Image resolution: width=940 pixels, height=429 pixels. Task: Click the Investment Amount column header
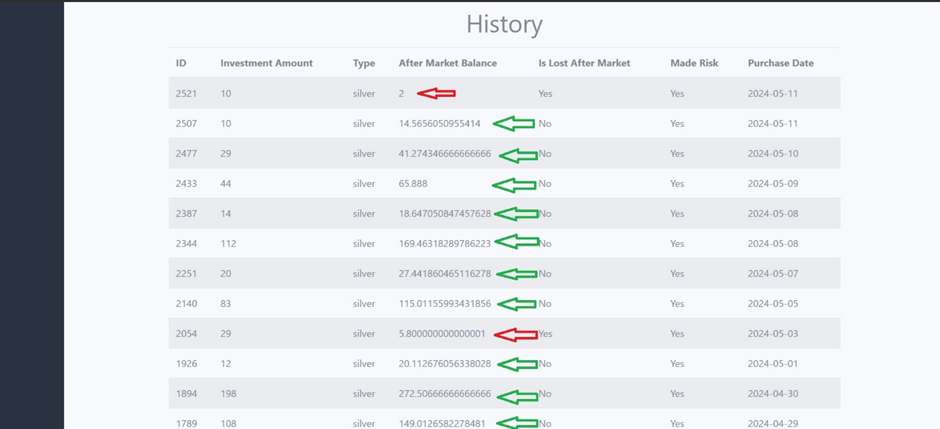(x=266, y=63)
